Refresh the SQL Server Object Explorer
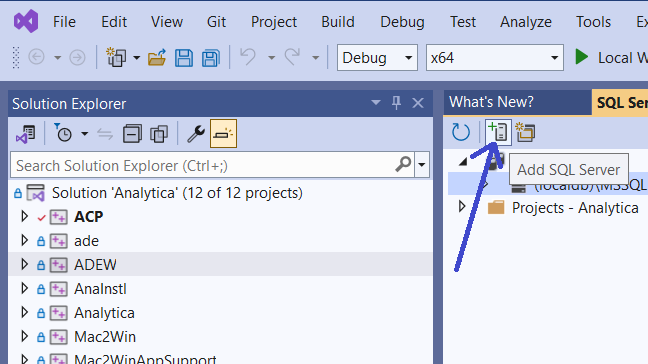Screen dimensions: 648x364 click(x=460, y=133)
